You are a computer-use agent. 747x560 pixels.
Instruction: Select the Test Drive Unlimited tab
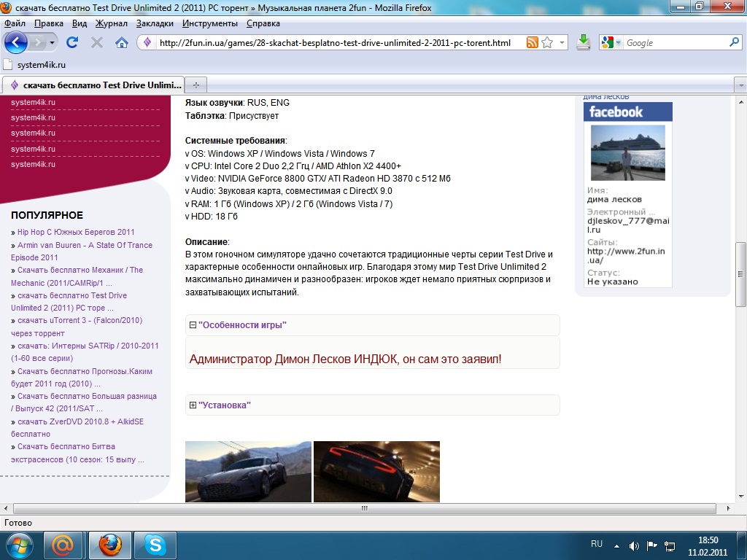pos(93,85)
